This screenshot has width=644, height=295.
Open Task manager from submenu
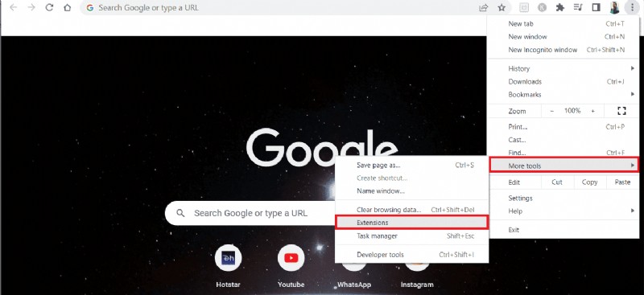pyautogui.click(x=412, y=236)
